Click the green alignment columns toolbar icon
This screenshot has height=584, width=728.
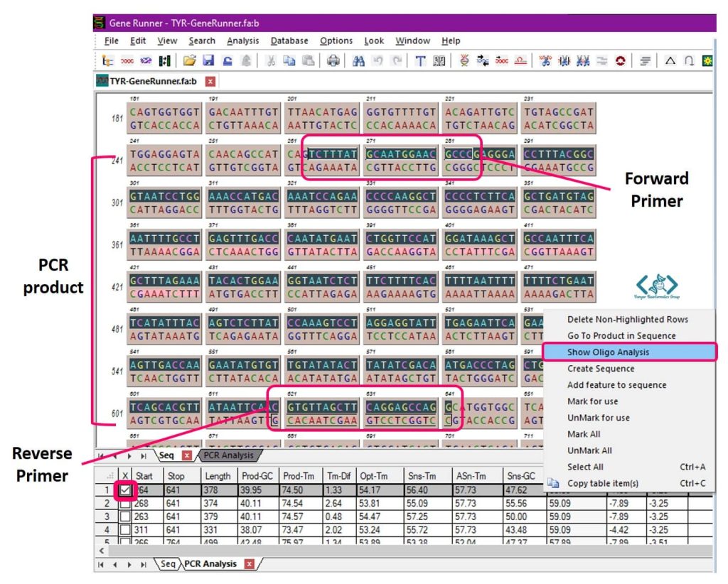164,61
